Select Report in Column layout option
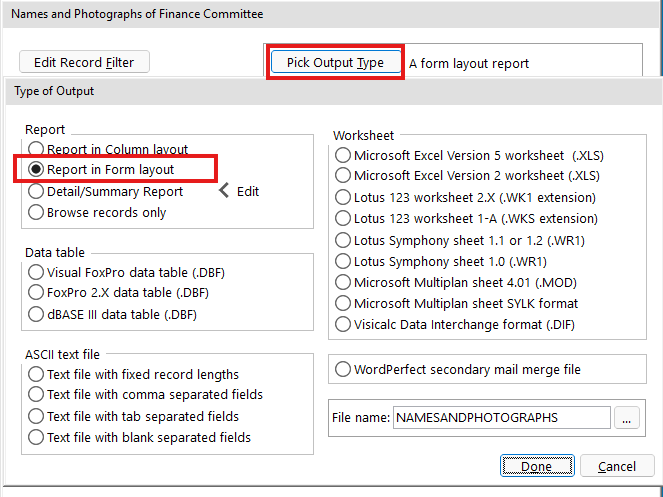663x497 pixels. [x=37, y=150]
